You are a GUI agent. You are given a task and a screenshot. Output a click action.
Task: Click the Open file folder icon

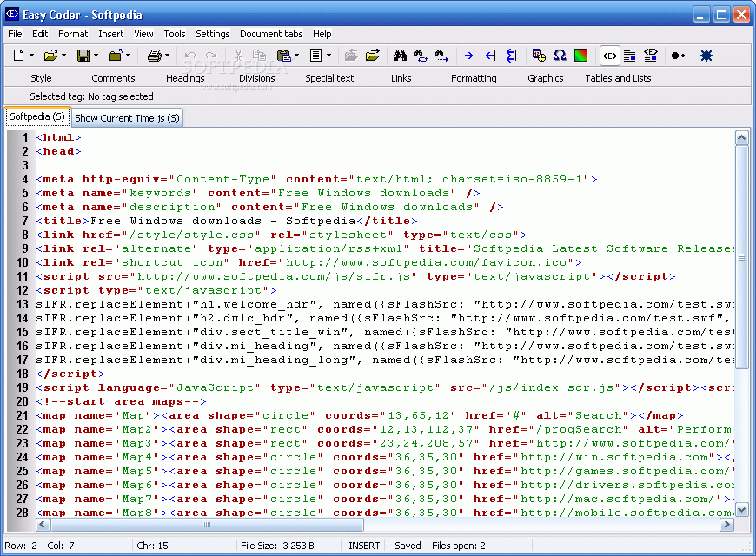pyautogui.click(x=50, y=56)
